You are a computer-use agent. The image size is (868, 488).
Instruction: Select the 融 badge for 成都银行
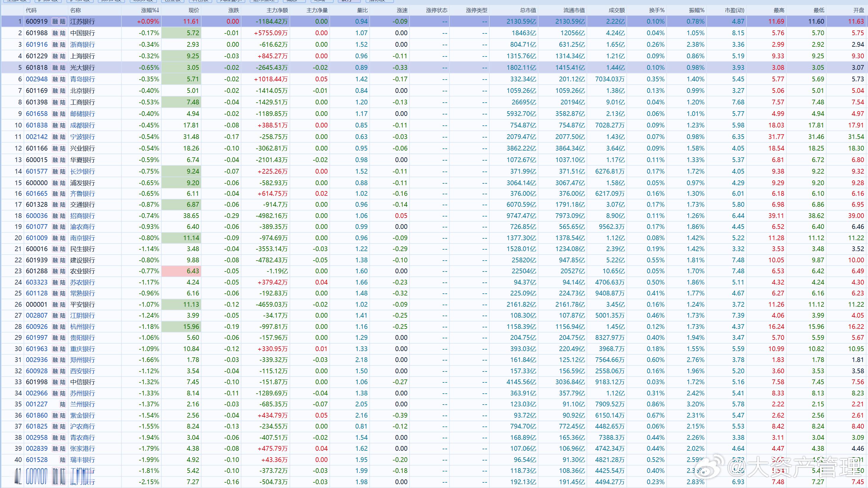[x=55, y=125]
